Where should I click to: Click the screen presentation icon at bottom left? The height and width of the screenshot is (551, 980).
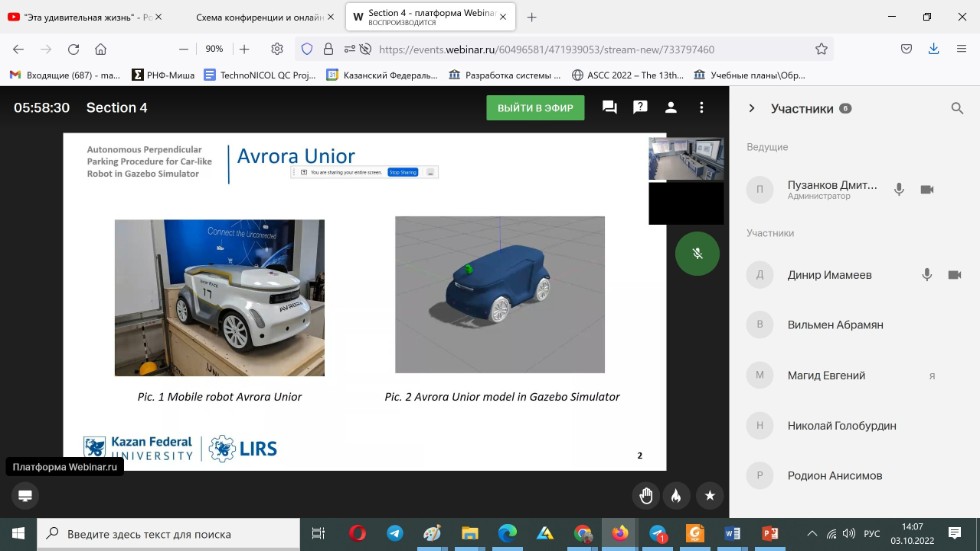25,495
